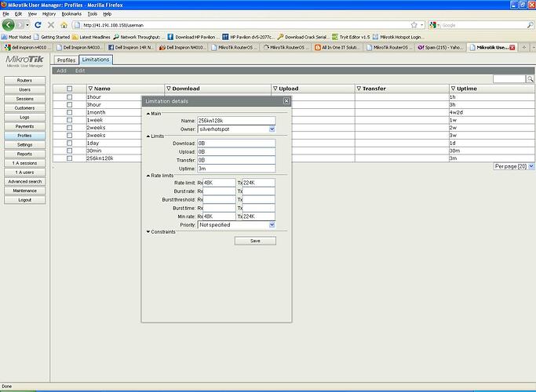Go to the browser home page icon
Viewport: 536px width, 392px height.
point(64,25)
